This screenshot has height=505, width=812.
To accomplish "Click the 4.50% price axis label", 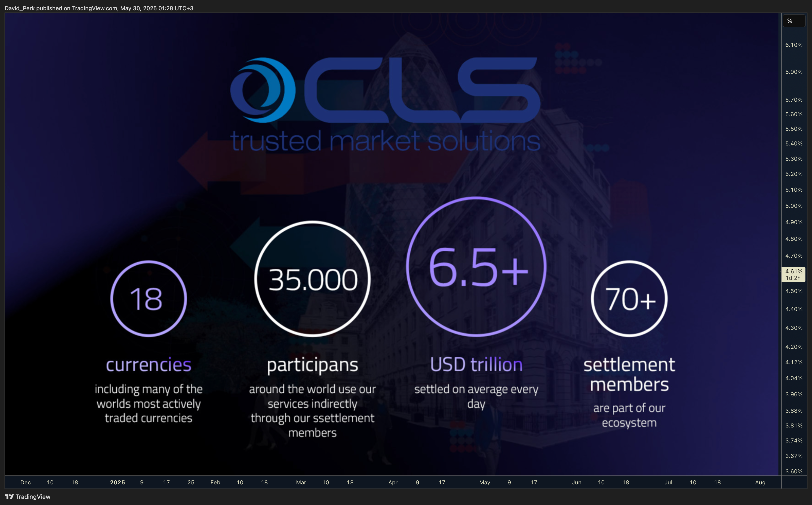I will [x=794, y=291].
